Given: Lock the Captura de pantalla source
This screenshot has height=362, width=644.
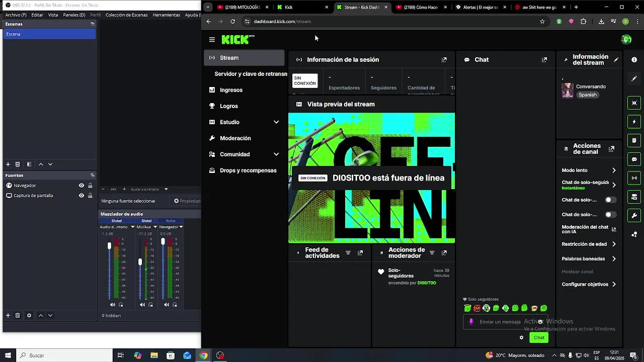Looking at the screenshot, I should tap(90, 196).
